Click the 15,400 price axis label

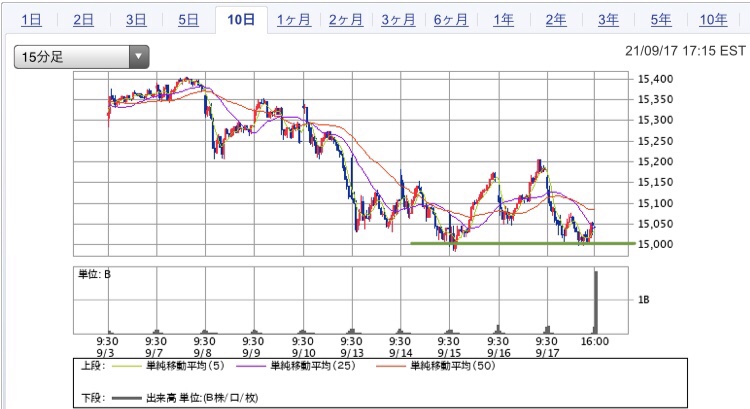[x=655, y=79]
